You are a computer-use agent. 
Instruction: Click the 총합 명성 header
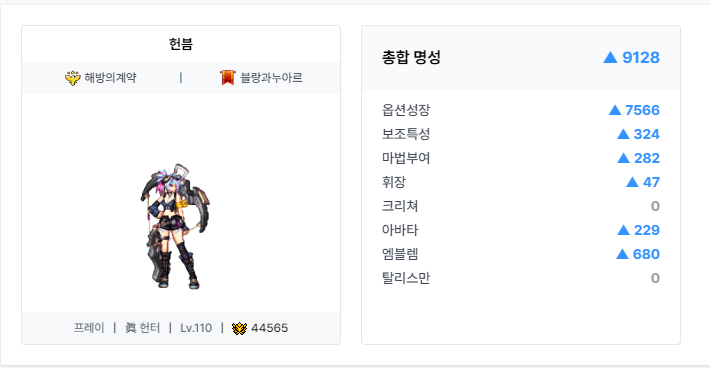pyautogui.click(x=411, y=57)
